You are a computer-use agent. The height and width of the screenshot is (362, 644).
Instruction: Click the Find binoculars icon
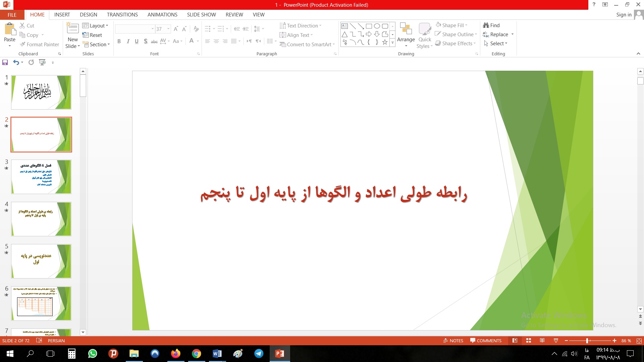(x=486, y=25)
